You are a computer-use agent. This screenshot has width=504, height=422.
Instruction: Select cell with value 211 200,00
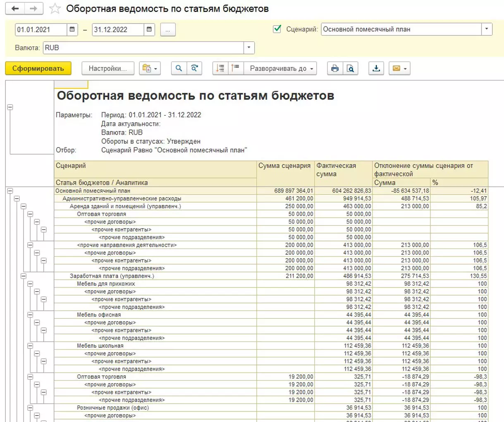point(285,276)
